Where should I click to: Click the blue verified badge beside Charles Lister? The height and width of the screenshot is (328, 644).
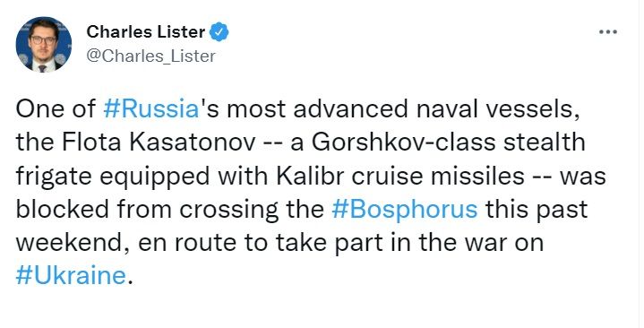coord(219,32)
